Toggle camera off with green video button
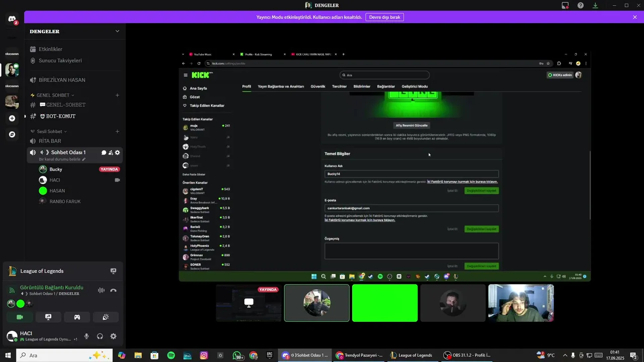Viewport: 644px width, 362px height. pyautogui.click(x=20, y=317)
